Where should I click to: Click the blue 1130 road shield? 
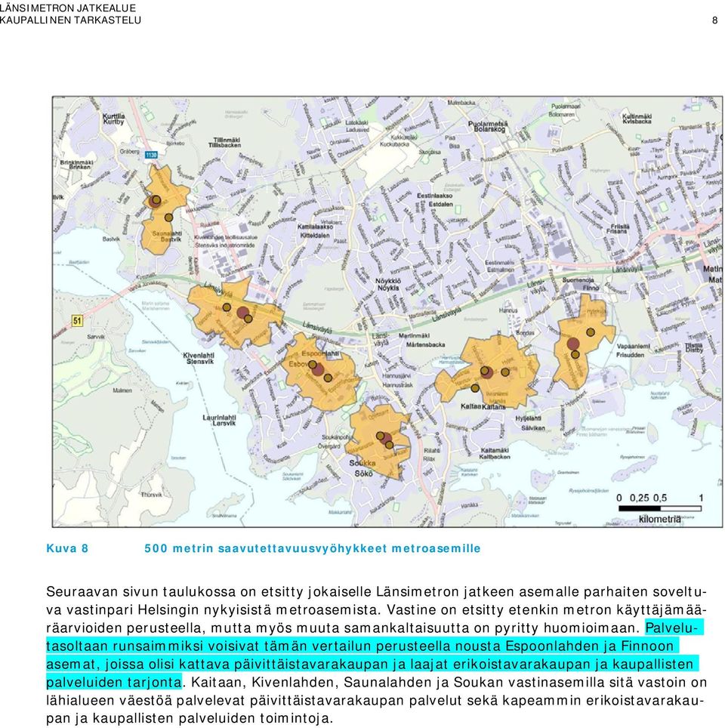coord(151,155)
